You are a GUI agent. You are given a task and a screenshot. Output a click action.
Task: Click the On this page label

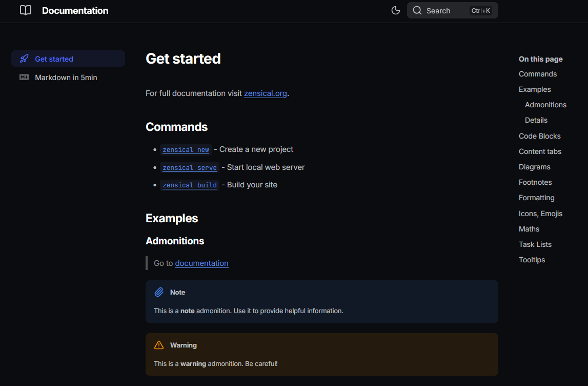pos(540,59)
